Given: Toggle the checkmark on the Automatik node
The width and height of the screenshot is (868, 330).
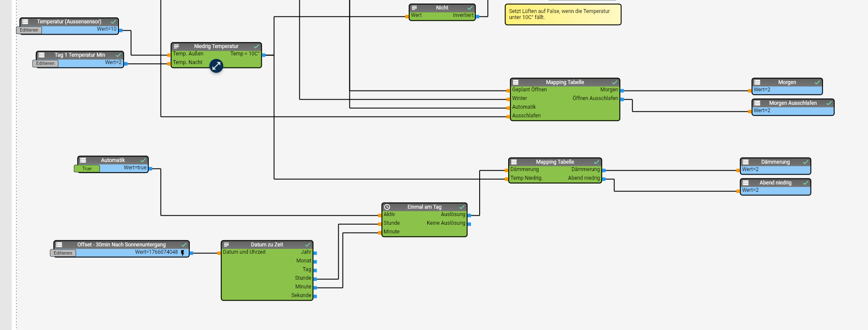Looking at the screenshot, I should tap(143, 160).
